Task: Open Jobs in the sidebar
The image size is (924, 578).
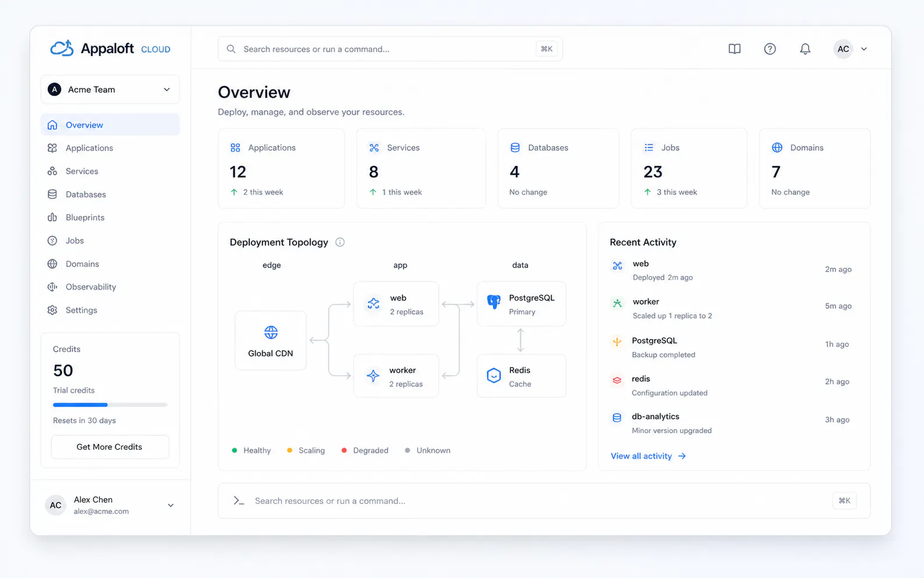Action: pyautogui.click(x=110, y=241)
